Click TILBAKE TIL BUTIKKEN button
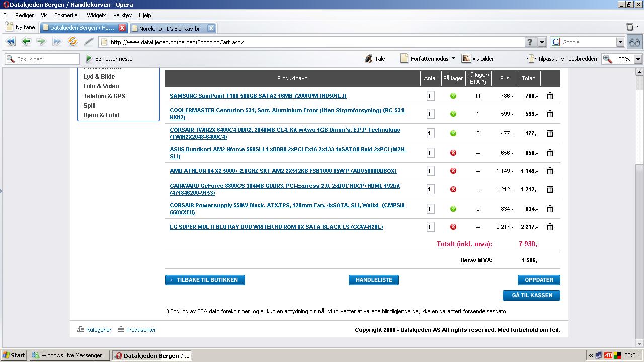 point(205,280)
